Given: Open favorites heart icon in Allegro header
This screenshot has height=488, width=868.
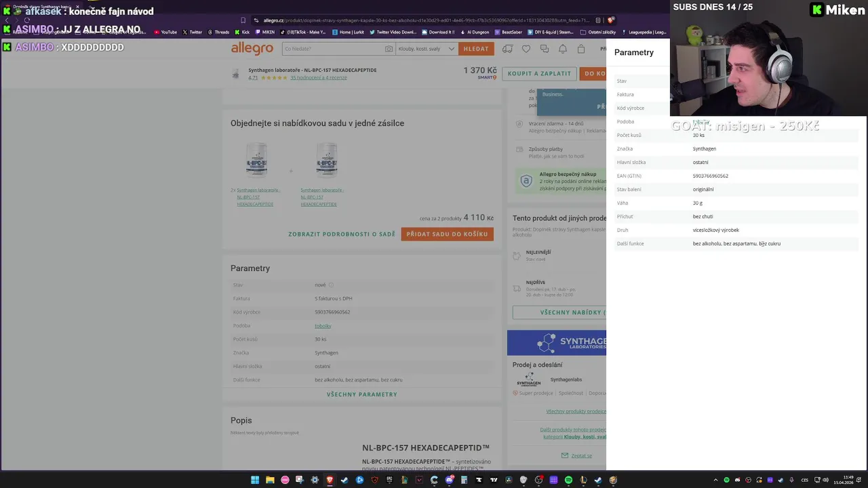Looking at the screenshot, I should [526, 49].
